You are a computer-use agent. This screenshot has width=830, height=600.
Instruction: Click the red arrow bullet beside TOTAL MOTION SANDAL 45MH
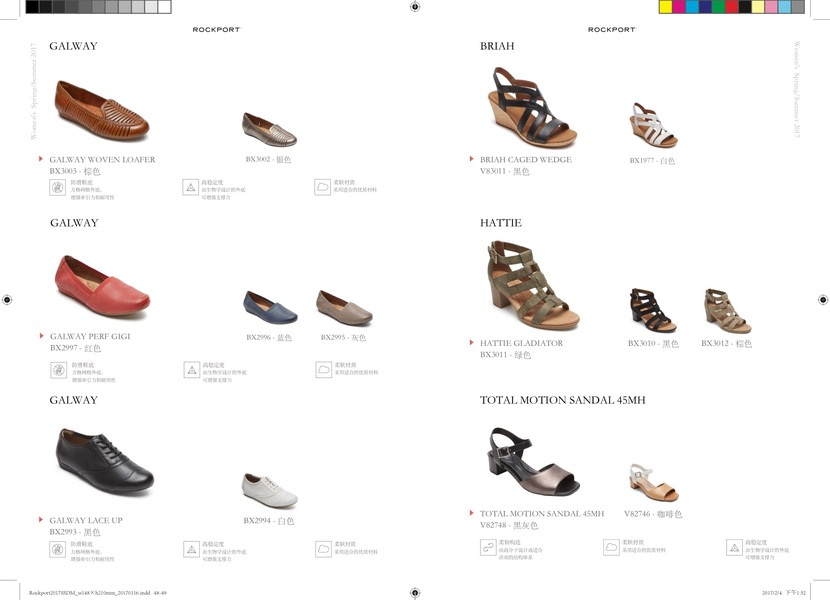coord(471,513)
